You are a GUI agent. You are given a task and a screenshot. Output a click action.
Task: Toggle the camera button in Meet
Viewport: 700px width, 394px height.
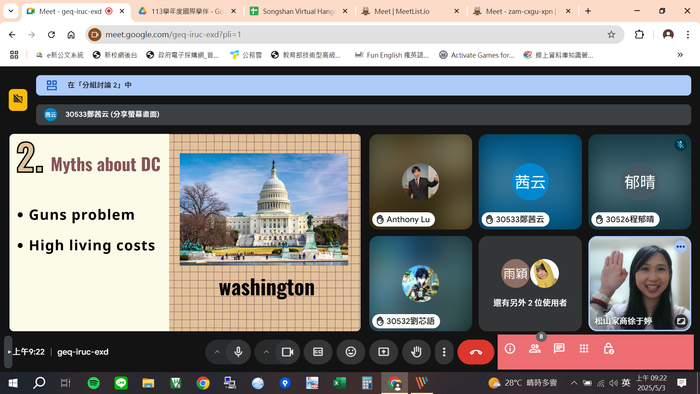point(288,352)
